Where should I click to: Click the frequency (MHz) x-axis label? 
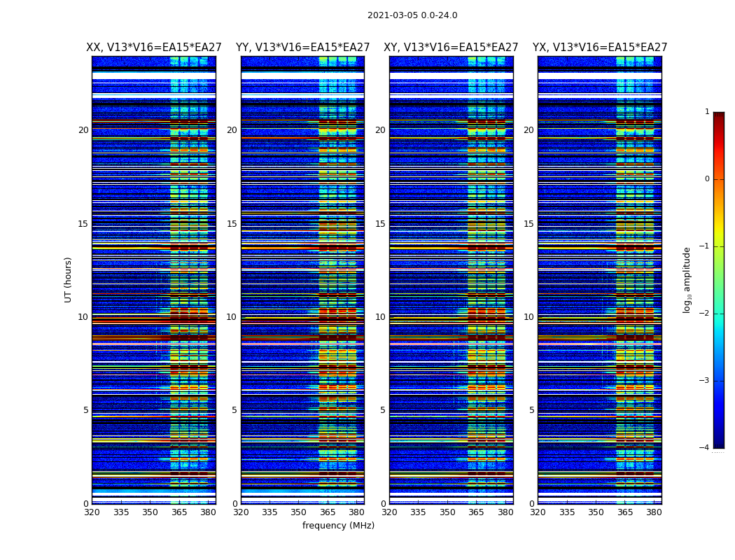tap(338, 526)
